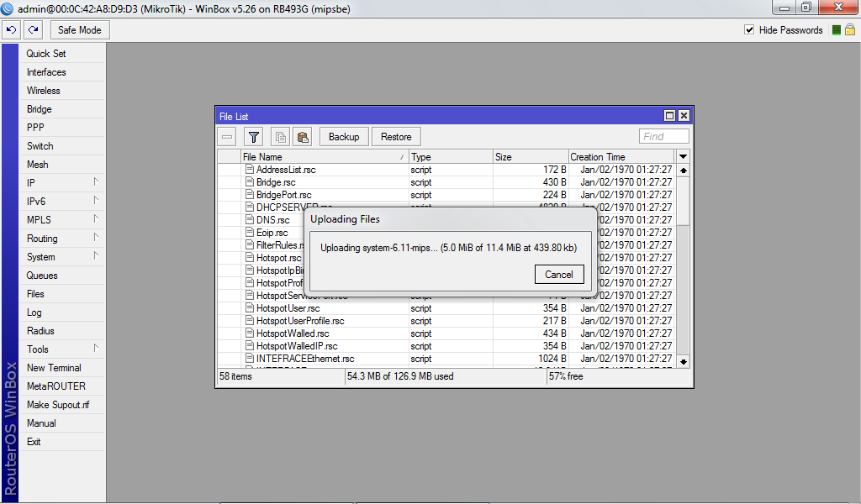
Task: Open the Mesh menu item
Action: (x=61, y=165)
